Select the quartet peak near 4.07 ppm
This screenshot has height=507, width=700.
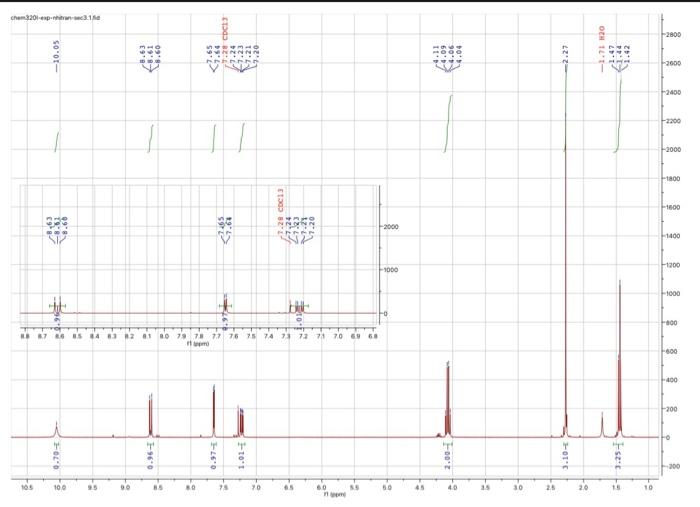[x=448, y=399]
